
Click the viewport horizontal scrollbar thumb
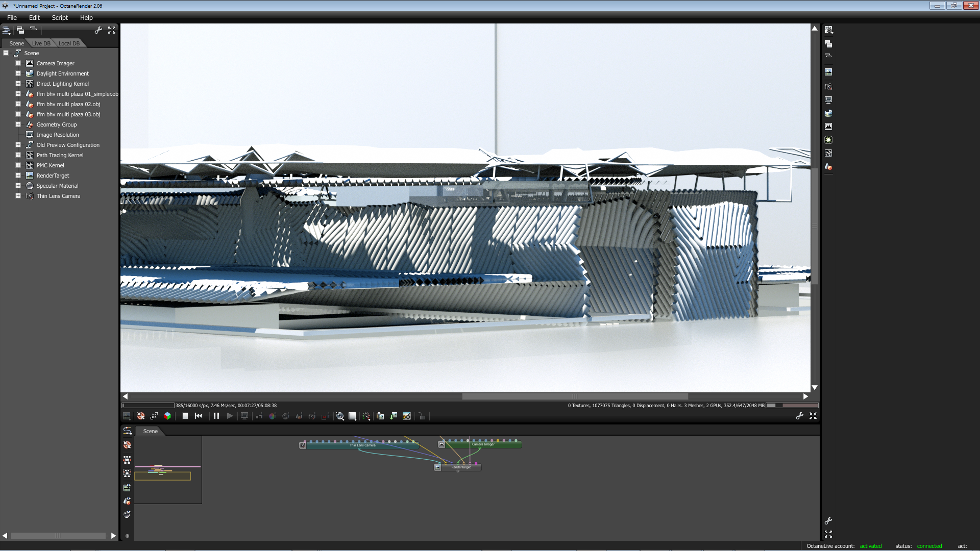point(575,396)
